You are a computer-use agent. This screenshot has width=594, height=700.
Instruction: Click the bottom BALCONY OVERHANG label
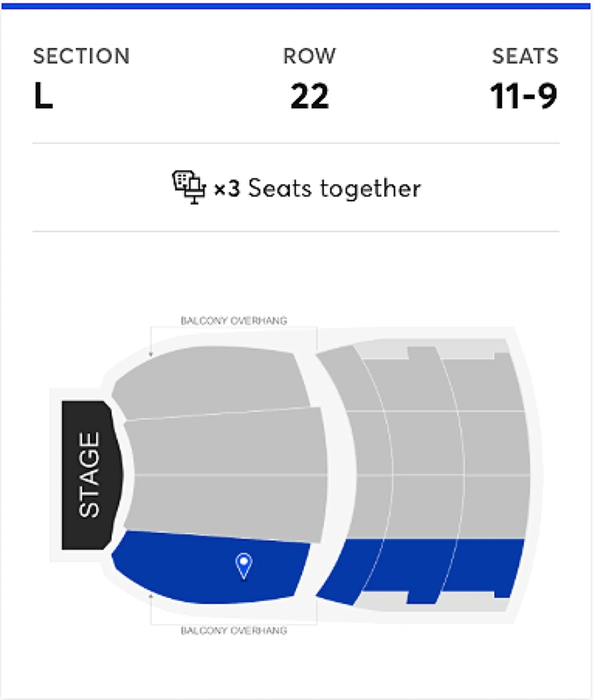pyautogui.click(x=234, y=631)
